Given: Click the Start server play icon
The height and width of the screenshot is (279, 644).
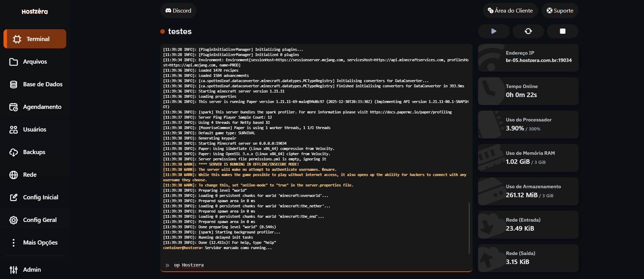Looking at the screenshot, I should coord(493,31).
